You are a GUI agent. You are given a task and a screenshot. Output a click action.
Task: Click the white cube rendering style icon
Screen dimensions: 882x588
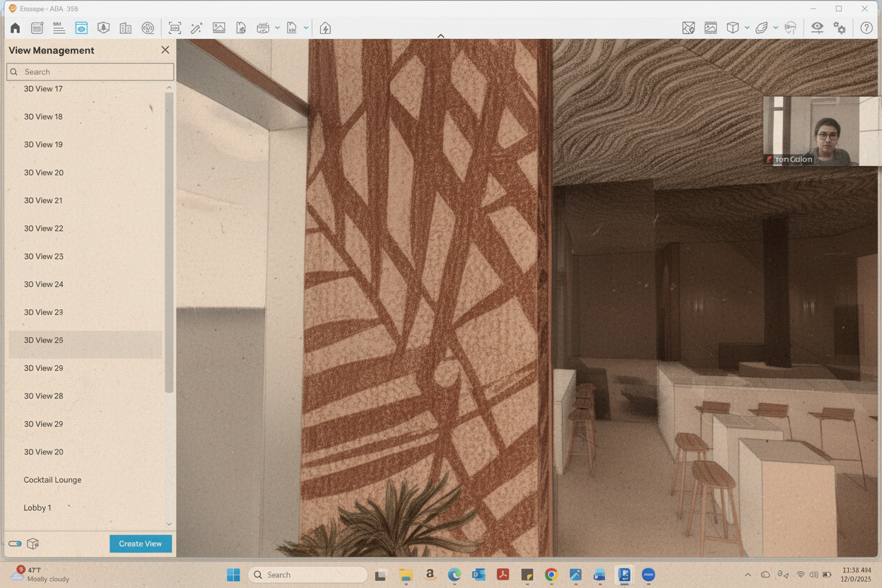coord(732,28)
